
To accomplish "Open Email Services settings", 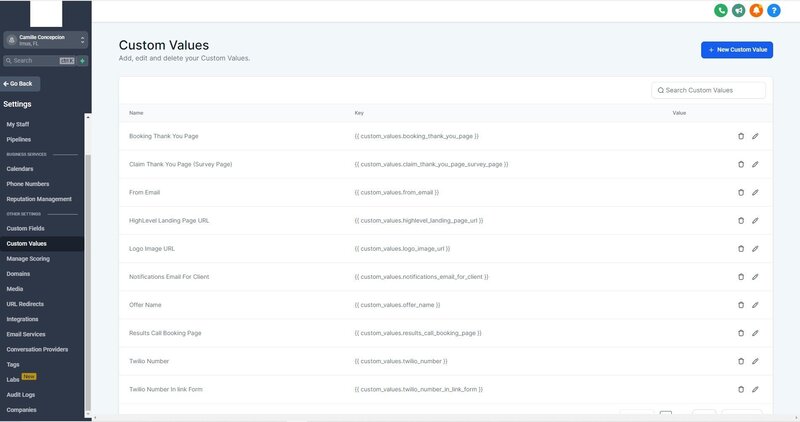I will (26, 334).
